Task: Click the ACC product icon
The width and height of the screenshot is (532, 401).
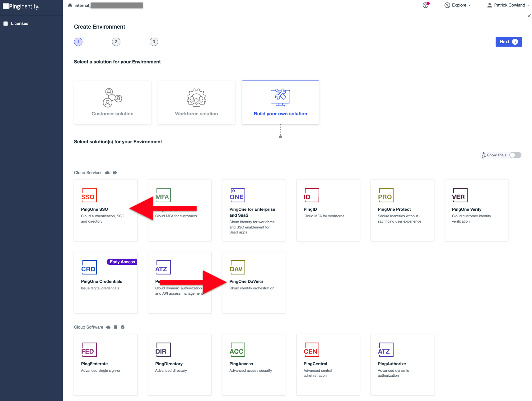Action: [237, 350]
